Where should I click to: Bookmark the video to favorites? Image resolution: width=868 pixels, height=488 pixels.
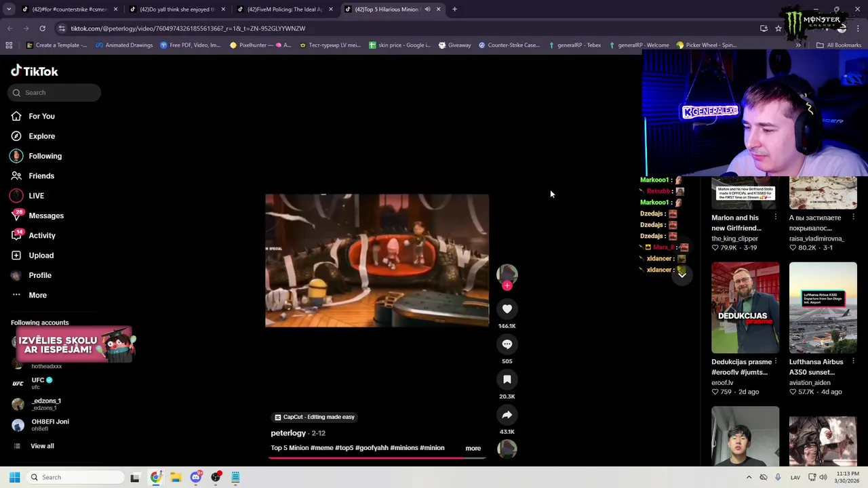(x=507, y=380)
